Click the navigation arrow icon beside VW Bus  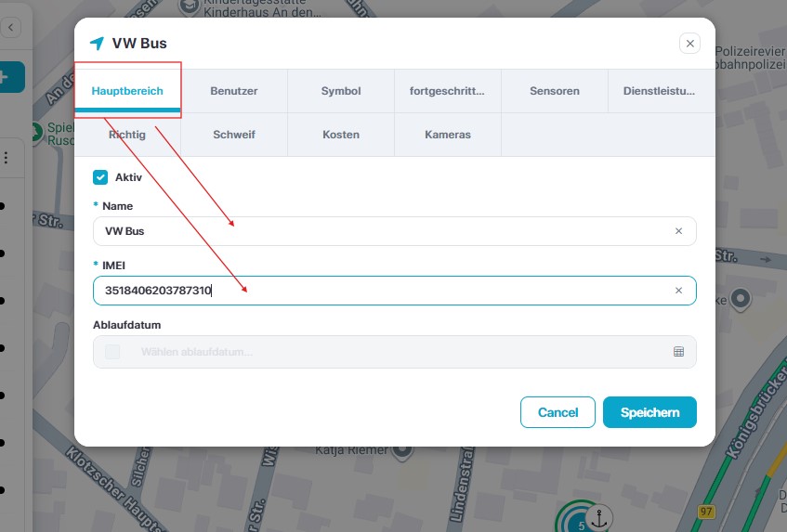point(97,44)
